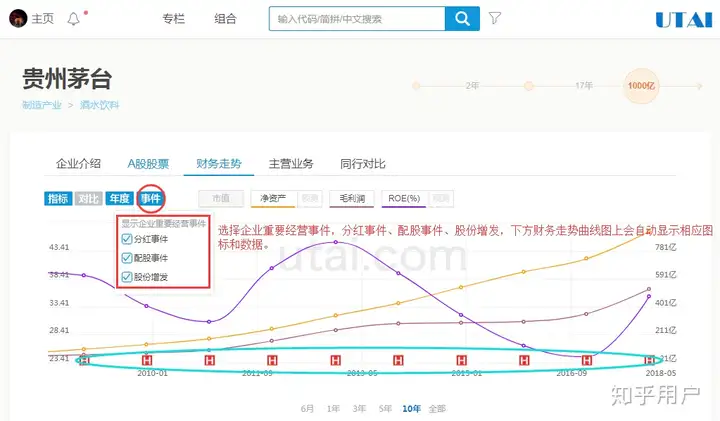Toggle the 事件 dropdown button

click(151, 198)
